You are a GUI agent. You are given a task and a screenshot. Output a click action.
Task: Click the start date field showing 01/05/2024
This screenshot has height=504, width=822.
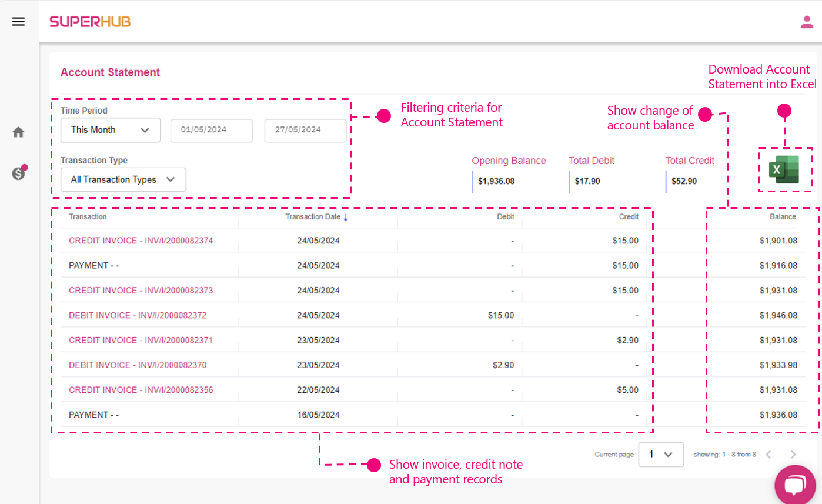(212, 130)
